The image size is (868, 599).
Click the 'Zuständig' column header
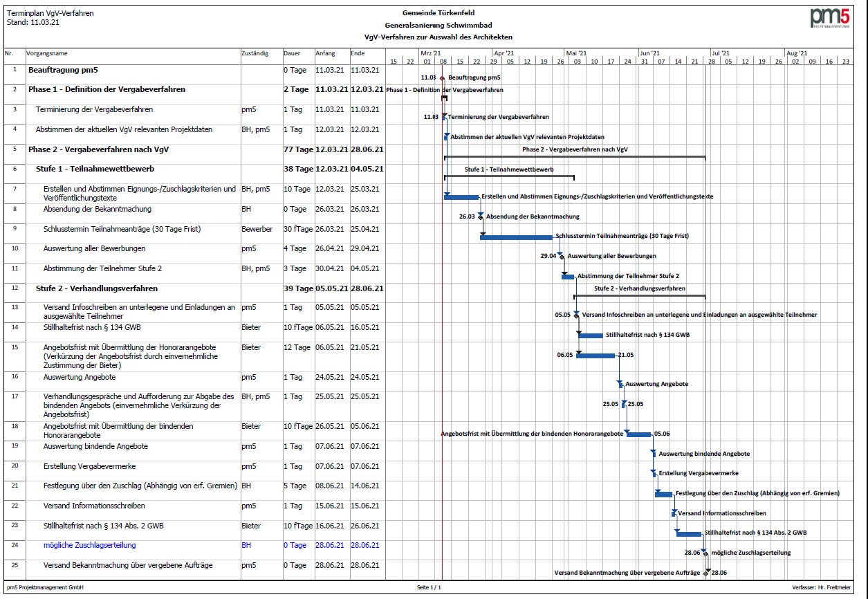(x=255, y=53)
